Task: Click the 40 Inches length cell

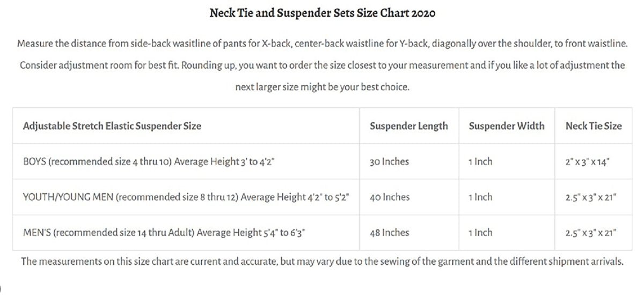Action: point(390,197)
